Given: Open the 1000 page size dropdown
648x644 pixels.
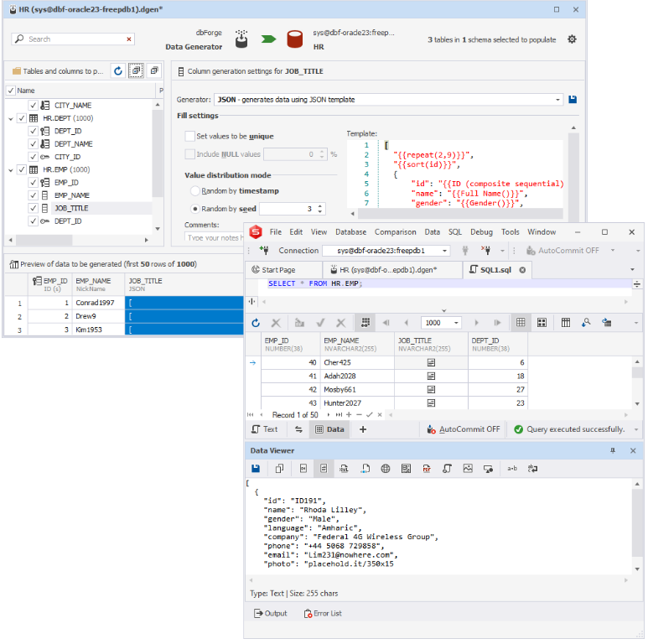Looking at the screenshot, I should coord(456,323).
